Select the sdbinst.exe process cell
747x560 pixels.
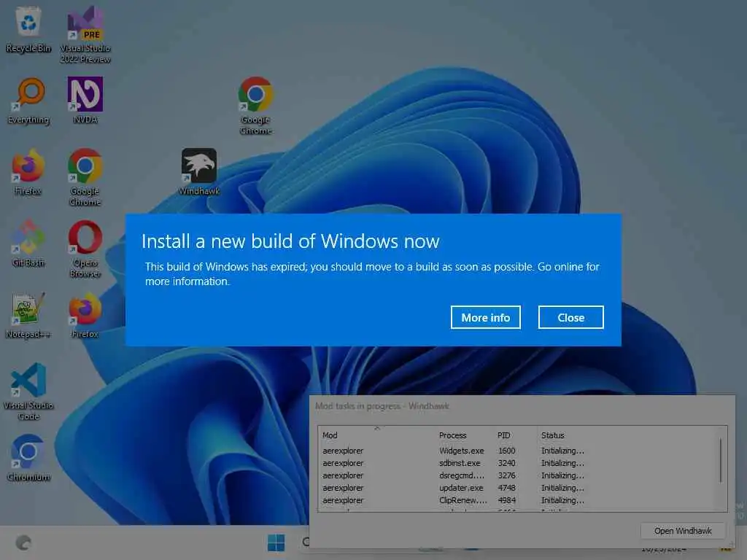point(460,463)
